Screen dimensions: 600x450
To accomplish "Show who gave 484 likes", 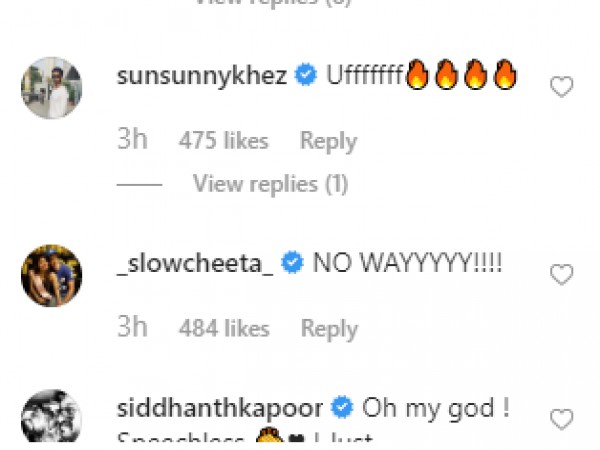I will (223, 328).
